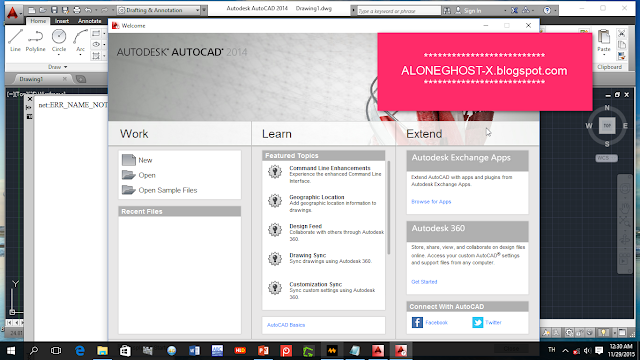The image size is (640, 360).
Task: Click the Browse for Apps link
Action: [431, 202]
